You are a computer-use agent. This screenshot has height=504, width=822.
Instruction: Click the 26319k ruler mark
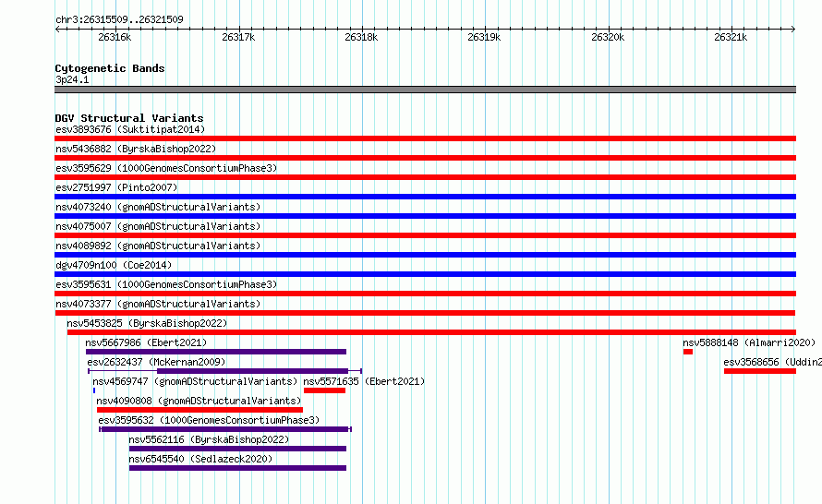point(484,37)
